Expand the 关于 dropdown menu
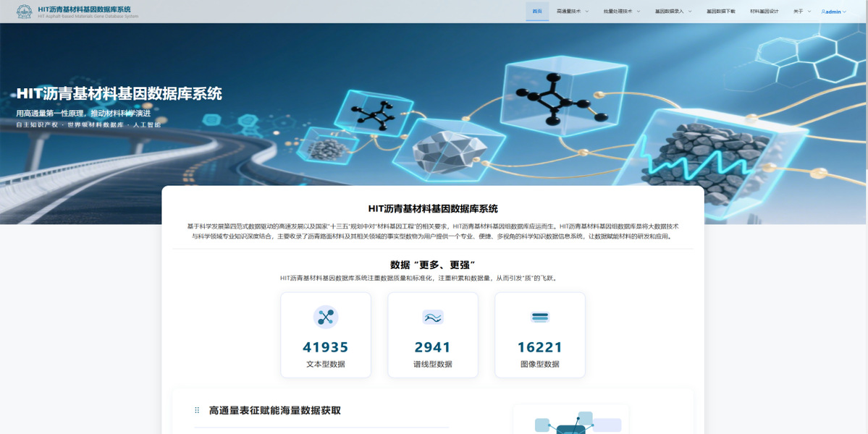 pyautogui.click(x=801, y=12)
